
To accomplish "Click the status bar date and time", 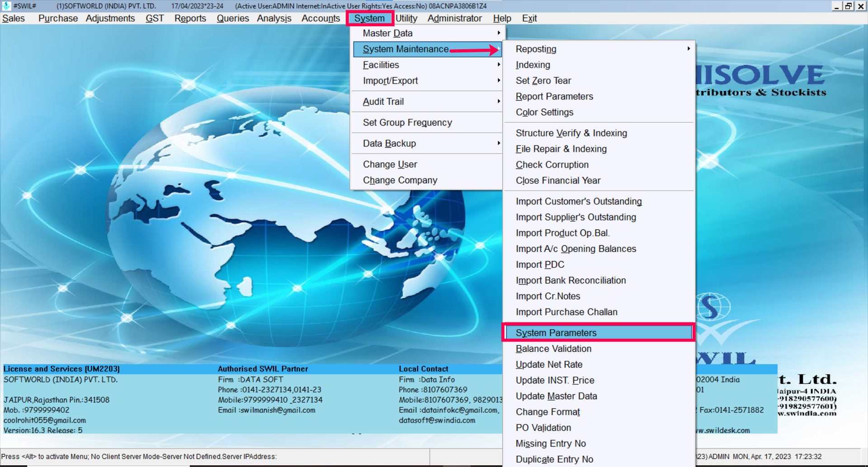I will 777,457.
